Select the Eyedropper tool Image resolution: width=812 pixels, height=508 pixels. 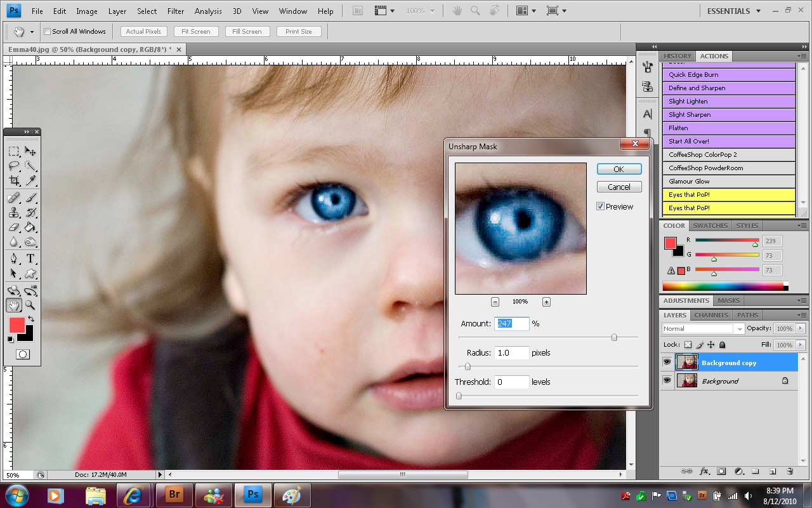pyautogui.click(x=30, y=182)
